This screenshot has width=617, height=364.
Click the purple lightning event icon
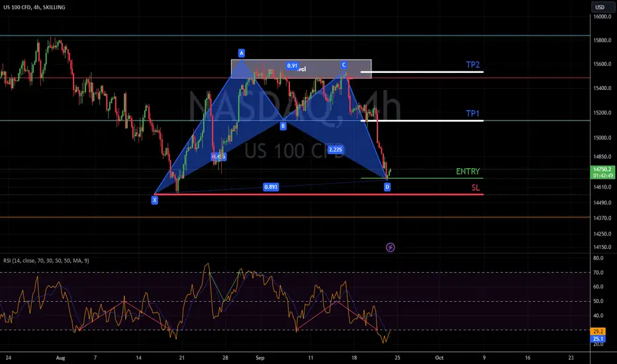[390, 247]
